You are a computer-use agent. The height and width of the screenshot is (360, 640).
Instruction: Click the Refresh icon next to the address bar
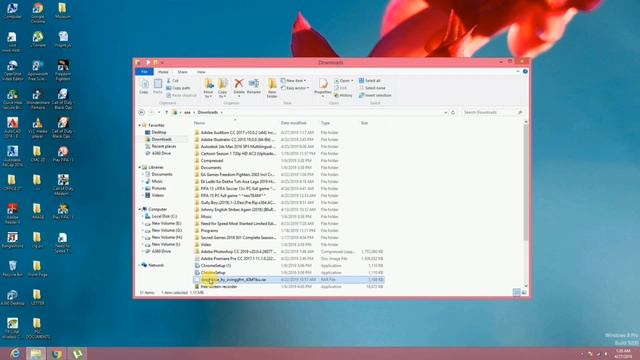(453, 112)
